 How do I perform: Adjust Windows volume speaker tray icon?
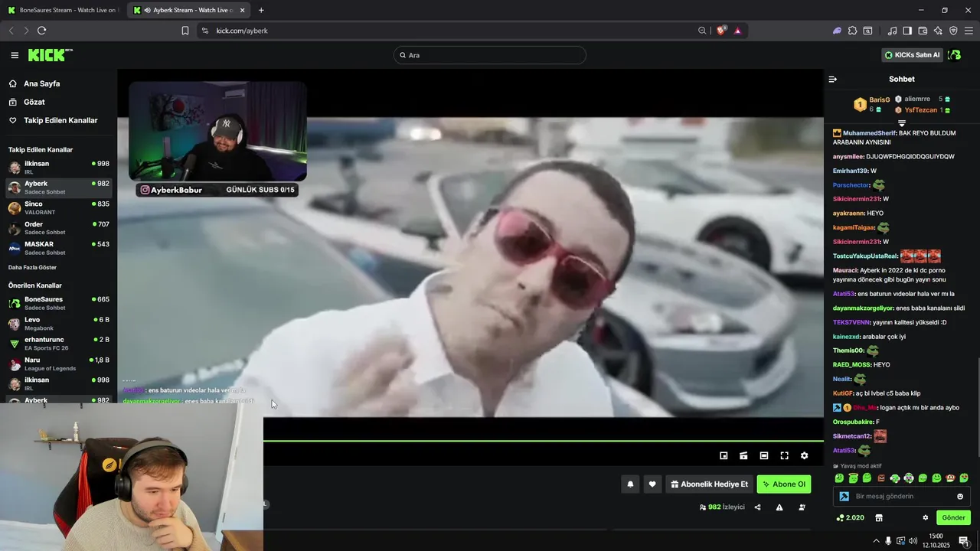click(913, 541)
